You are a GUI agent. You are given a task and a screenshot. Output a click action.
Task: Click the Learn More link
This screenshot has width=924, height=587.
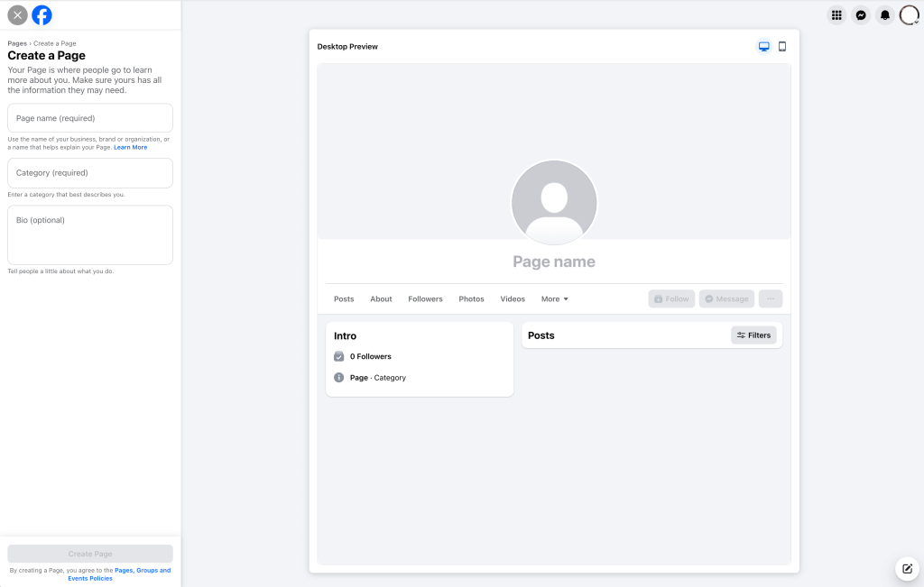130,147
